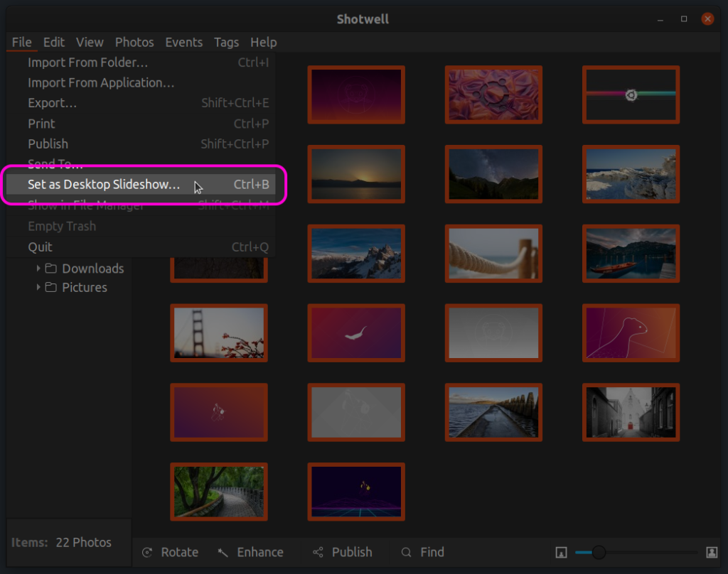Select the Golden Gate Bridge thumbnail
The image size is (728, 574).
219,332
